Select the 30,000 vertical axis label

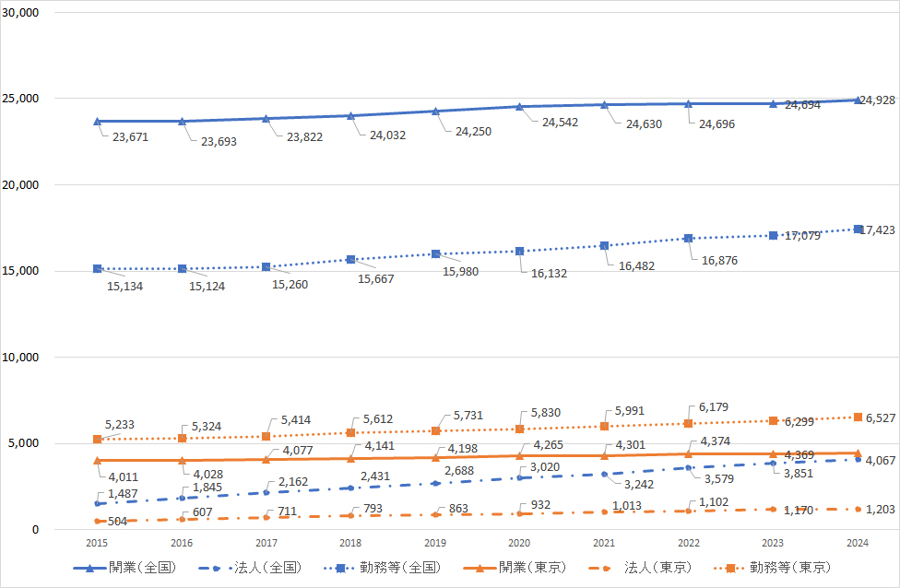coord(32,13)
